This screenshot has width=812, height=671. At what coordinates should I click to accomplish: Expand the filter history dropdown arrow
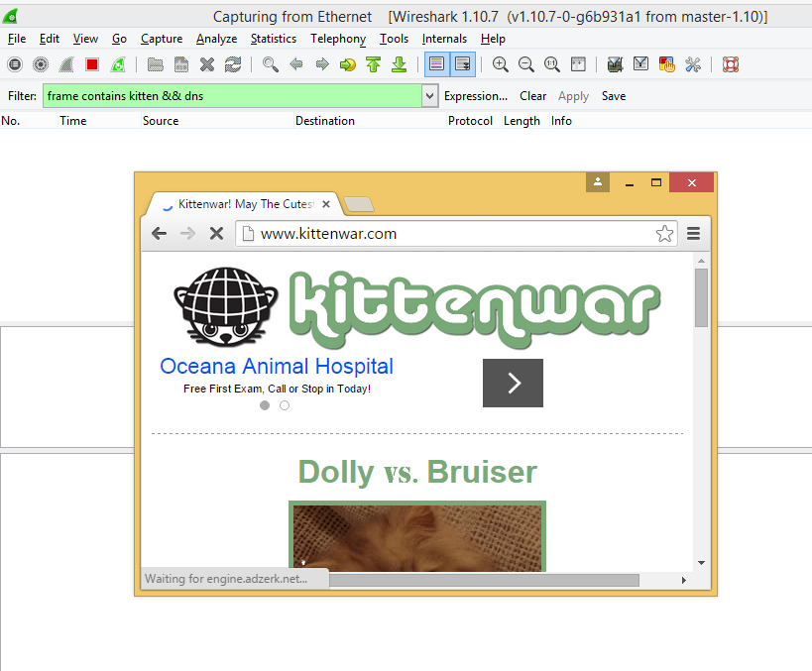[430, 96]
